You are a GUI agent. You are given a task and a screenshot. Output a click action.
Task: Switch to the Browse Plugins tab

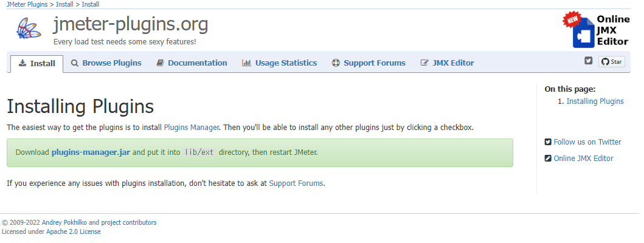click(x=106, y=63)
